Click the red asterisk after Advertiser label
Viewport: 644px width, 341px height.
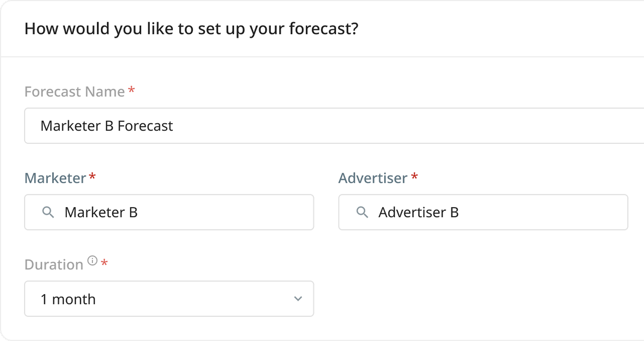415,176
